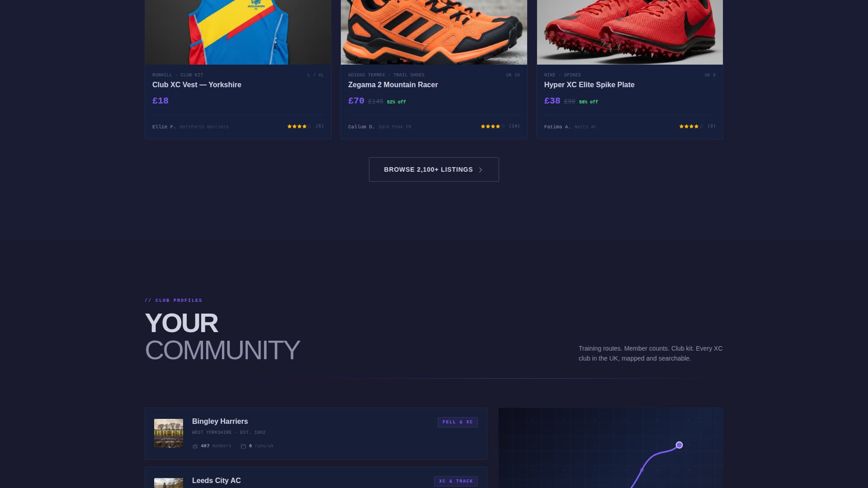The width and height of the screenshot is (868, 488).
Task: Click seller name Callum D.
Action: click(x=361, y=127)
